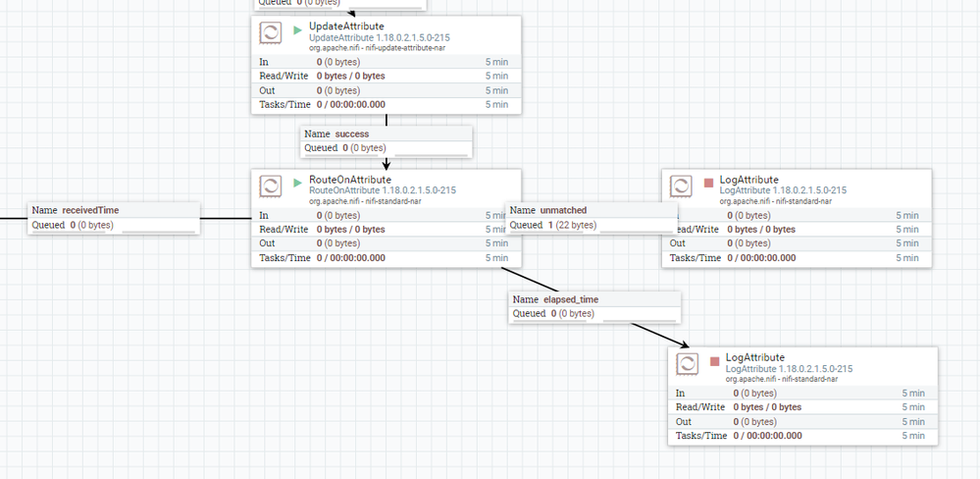Click 'UpdateAttribute 1.18.0.2.1.5.0-215' version text
Screen dimensions: 980x479
click(x=380, y=37)
